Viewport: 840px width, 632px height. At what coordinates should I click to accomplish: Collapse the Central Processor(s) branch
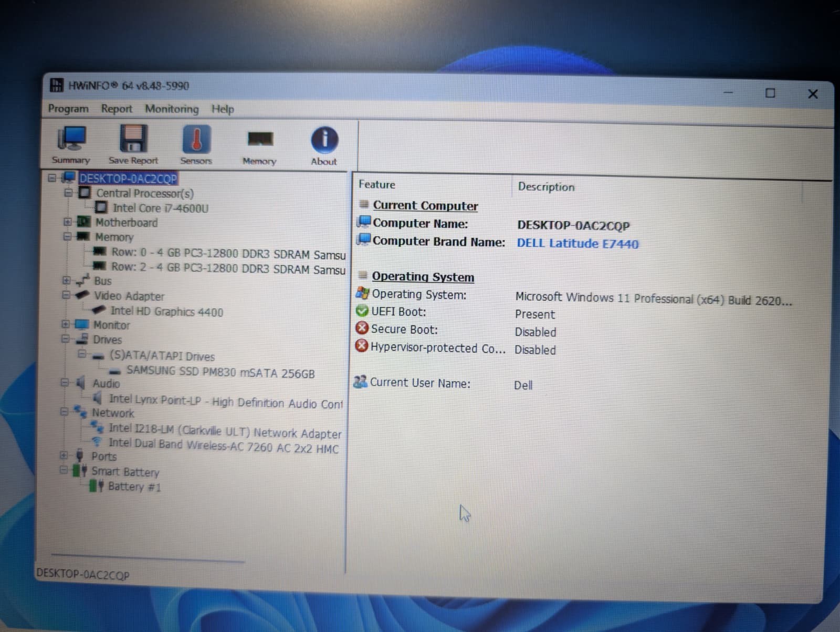click(x=68, y=193)
